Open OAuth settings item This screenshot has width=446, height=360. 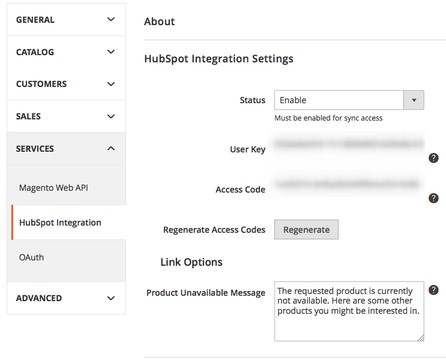pos(31,257)
